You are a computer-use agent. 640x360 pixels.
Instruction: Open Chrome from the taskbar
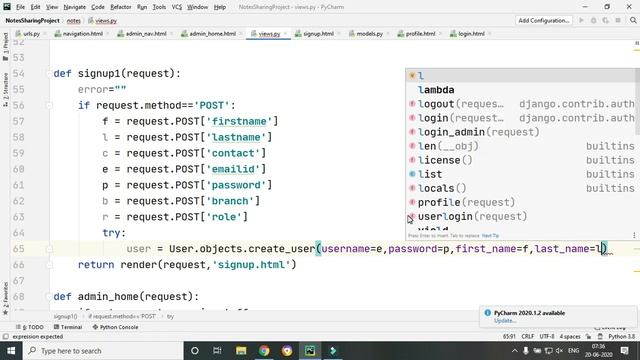click(x=264, y=351)
